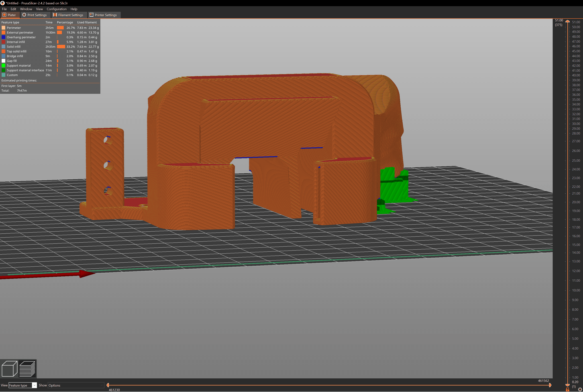Toggle Solid infill legend entry

coord(50,47)
